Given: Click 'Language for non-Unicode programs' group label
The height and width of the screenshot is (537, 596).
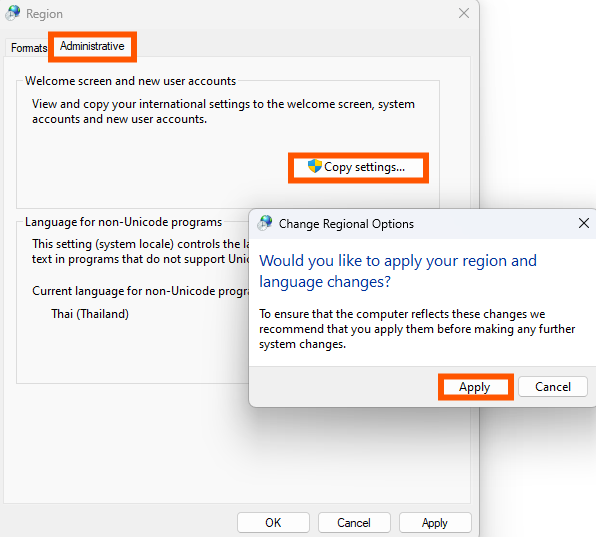Looking at the screenshot, I should click(x=123, y=222).
